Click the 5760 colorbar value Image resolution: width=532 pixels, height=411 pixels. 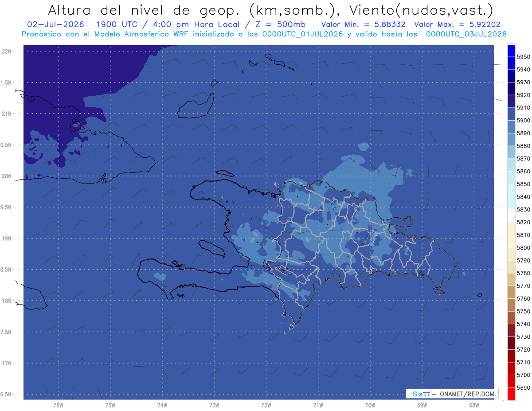pyautogui.click(x=524, y=298)
